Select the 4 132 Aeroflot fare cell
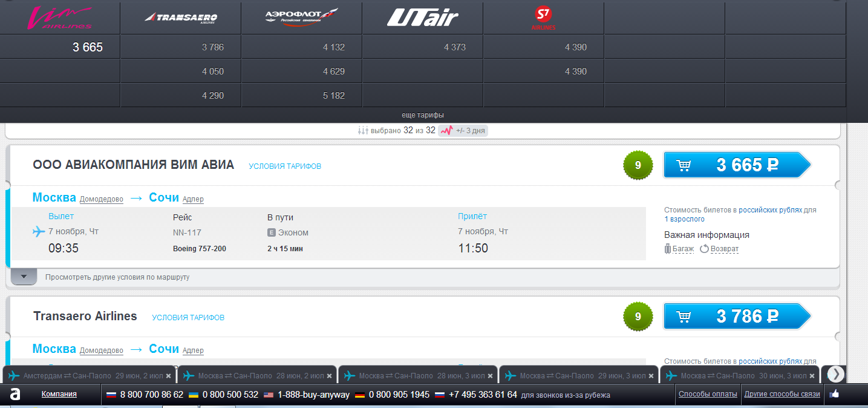The width and height of the screenshot is (868, 408). coord(302,47)
